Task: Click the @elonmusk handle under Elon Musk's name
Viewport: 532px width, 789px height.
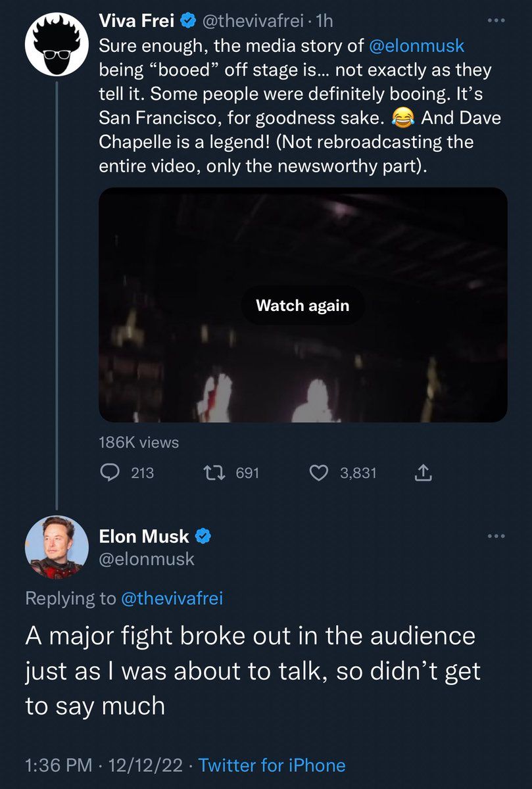Action: (x=147, y=559)
